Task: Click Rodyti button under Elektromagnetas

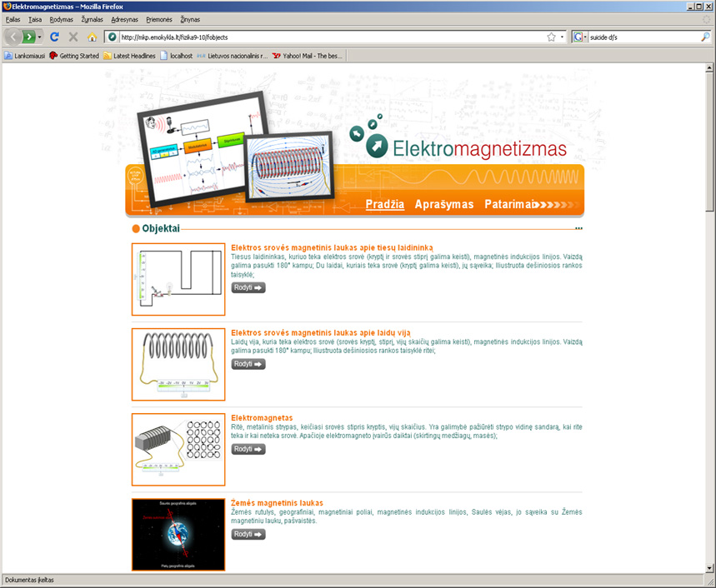Action: 248,449
